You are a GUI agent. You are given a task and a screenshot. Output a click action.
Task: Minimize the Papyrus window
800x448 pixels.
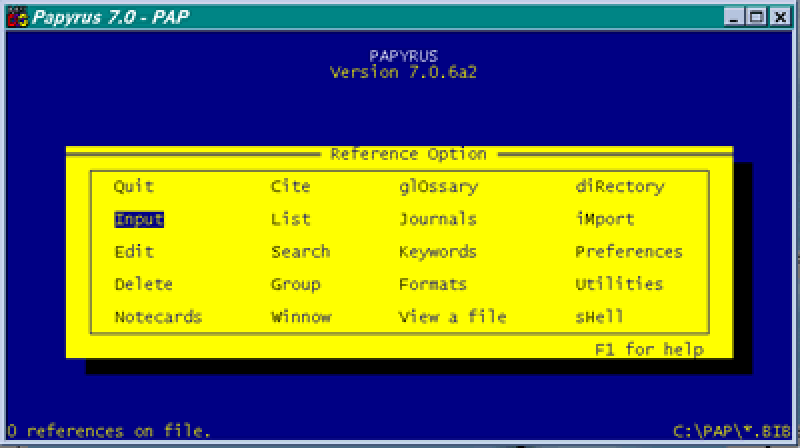point(733,17)
